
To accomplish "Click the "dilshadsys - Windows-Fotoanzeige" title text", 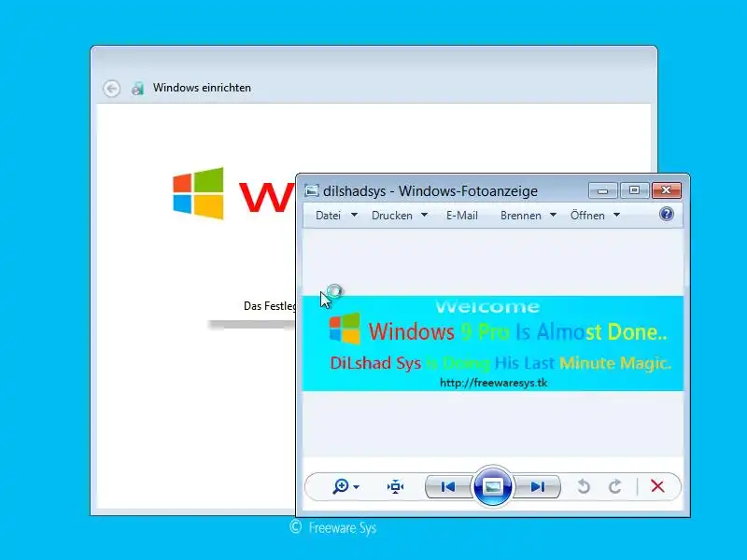I will 430,191.
